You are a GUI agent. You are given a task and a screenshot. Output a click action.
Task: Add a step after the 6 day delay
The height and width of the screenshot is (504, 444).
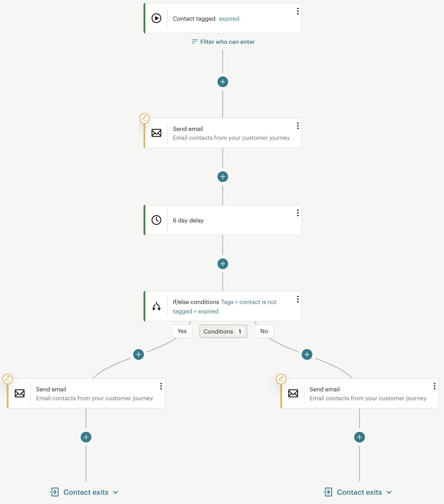[223, 264]
